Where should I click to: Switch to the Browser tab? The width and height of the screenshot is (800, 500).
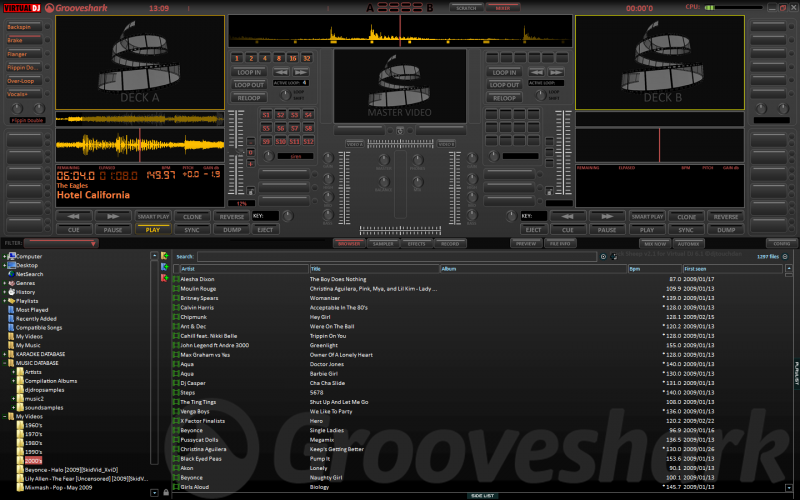(x=349, y=243)
